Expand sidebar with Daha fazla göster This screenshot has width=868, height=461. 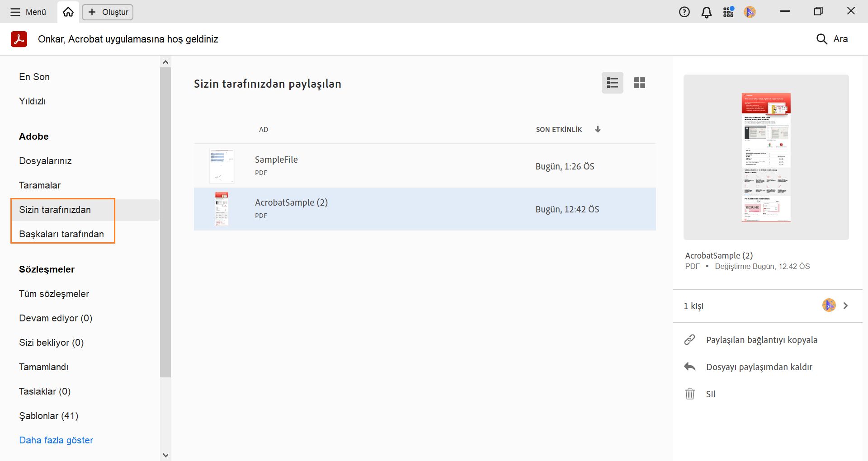(56, 440)
